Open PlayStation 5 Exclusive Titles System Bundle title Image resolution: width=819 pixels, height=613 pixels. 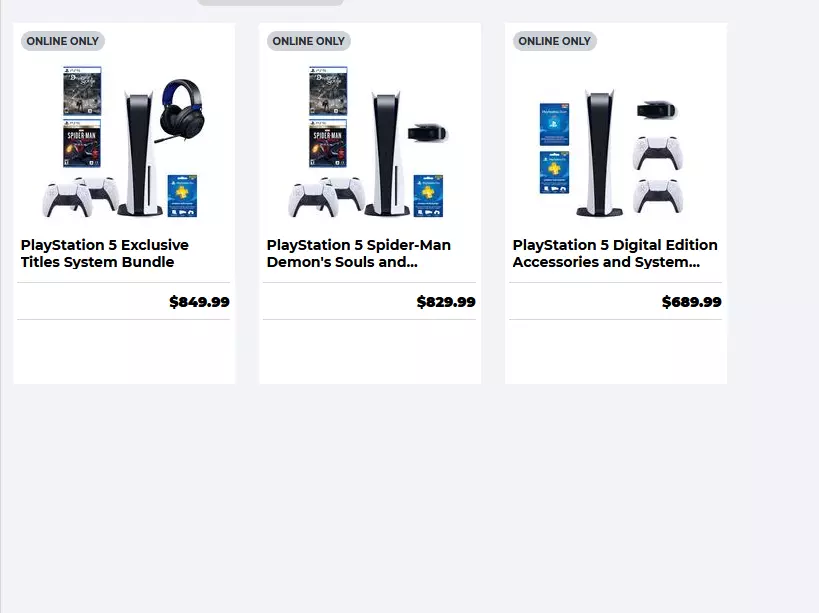pyautogui.click(x=104, y=253)
